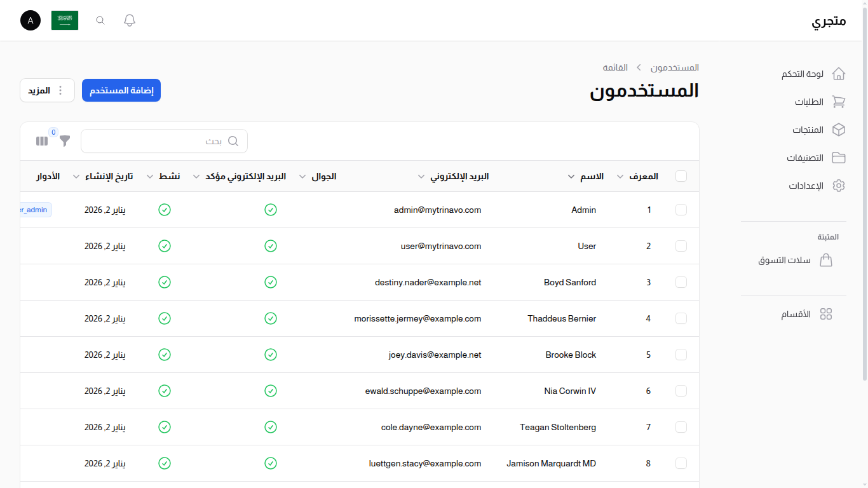Viewport: 868px width, 488px height.
Task: Open the filter icon with zero badge
Action: 64,141
